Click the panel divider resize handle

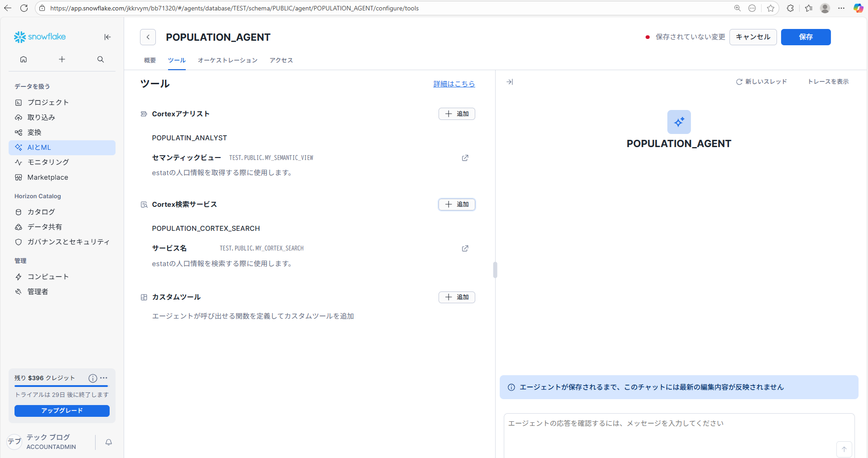coord(495,270)
